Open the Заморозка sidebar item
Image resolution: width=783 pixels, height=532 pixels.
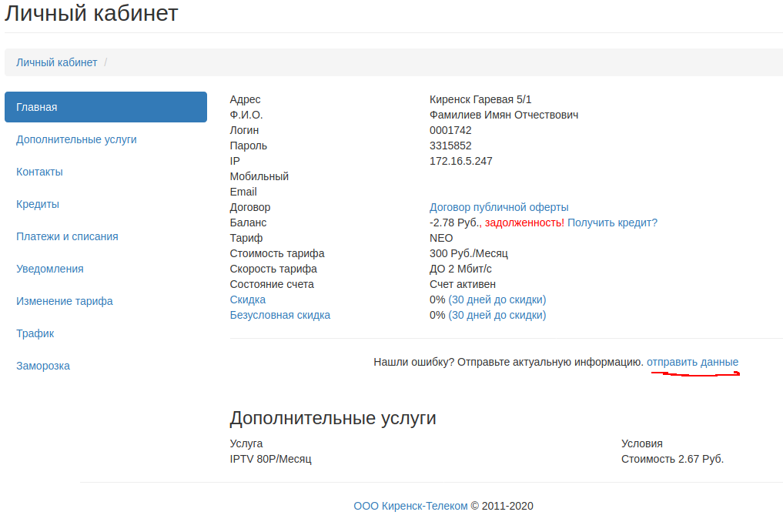pos(43,366)
